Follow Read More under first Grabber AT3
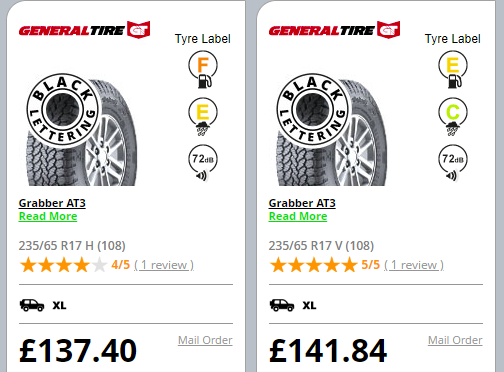 pyautogui.click(x=48, y=216)
